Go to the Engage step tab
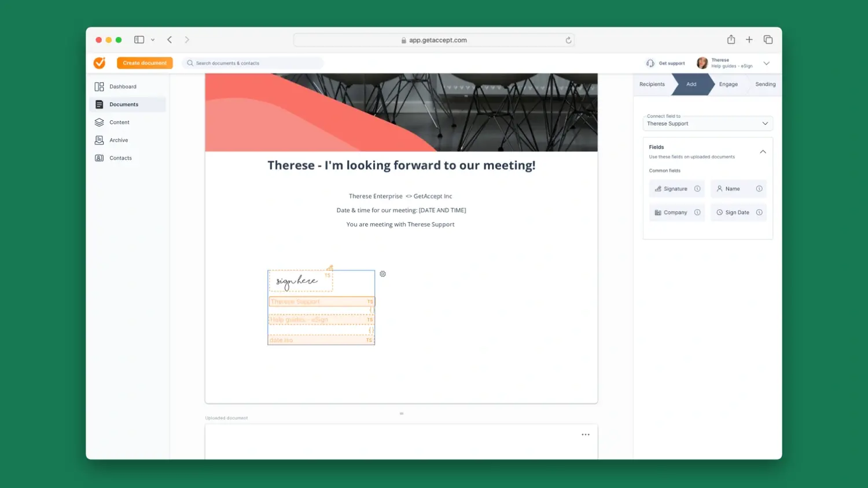 tap(729, 84)
